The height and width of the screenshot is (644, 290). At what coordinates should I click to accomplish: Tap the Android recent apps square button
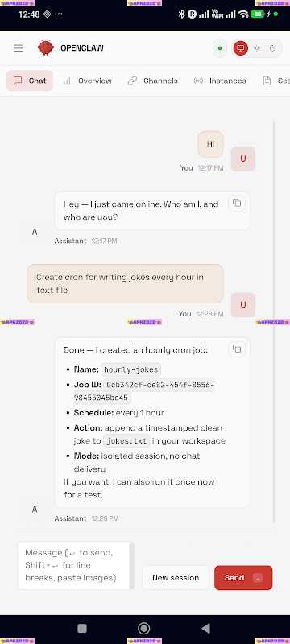82,629
